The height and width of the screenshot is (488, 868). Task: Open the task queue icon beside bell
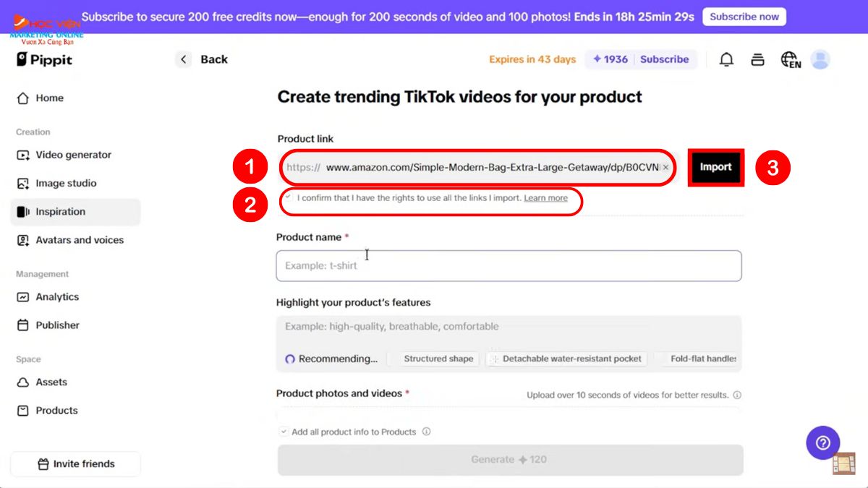(757, 60)
